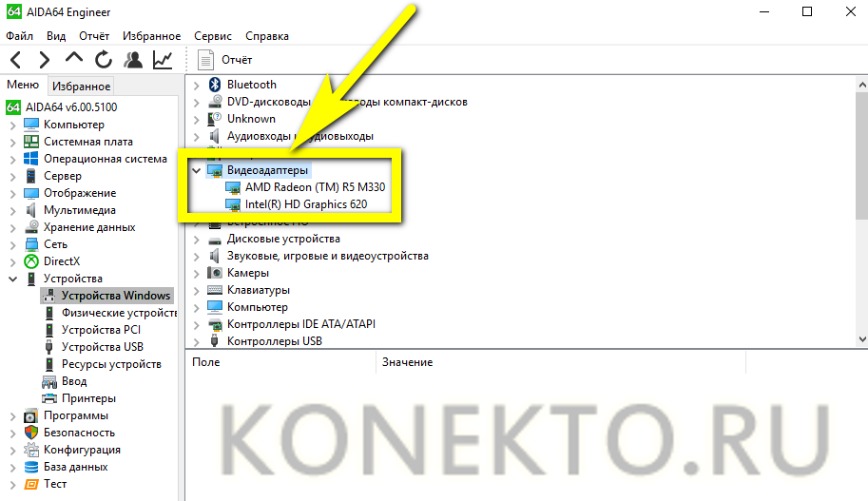Viewport: 868px width, 501px height.
Task: Click the device list scrollbar down arrow
Action: click(862, 339)
